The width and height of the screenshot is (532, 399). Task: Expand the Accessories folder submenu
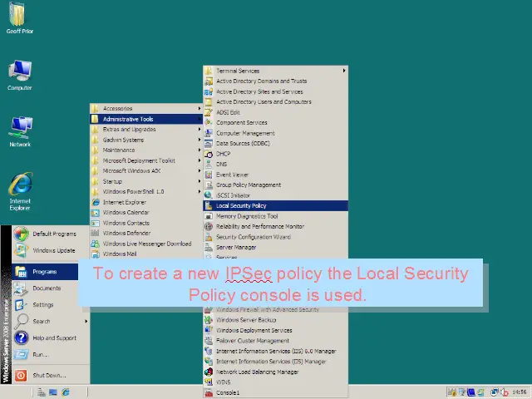click(146, 109)
